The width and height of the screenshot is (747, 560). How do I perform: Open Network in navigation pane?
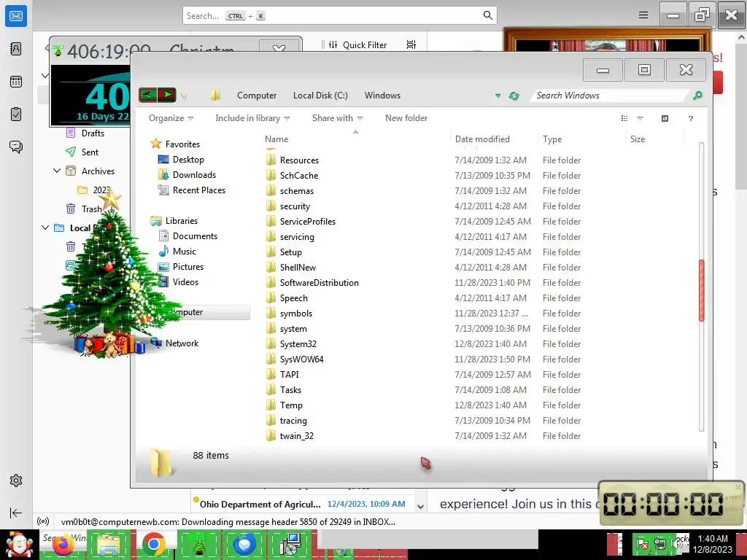(182, 343)
